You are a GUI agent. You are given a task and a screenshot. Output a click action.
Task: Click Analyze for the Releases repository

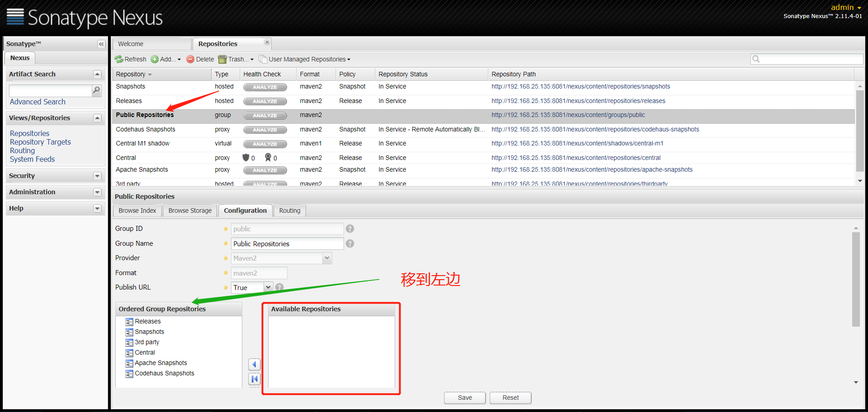(x=265, y=101)
